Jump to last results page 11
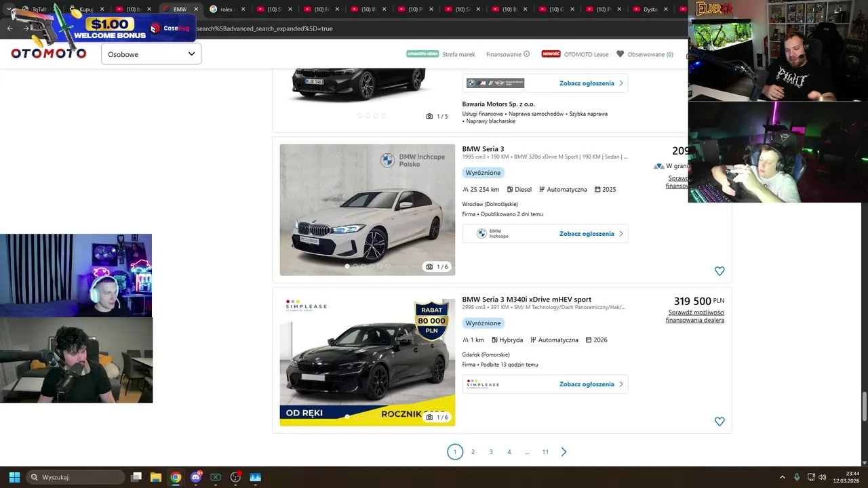Image resolution: width=868 pixels, height=488 pixels. [545, 452]
